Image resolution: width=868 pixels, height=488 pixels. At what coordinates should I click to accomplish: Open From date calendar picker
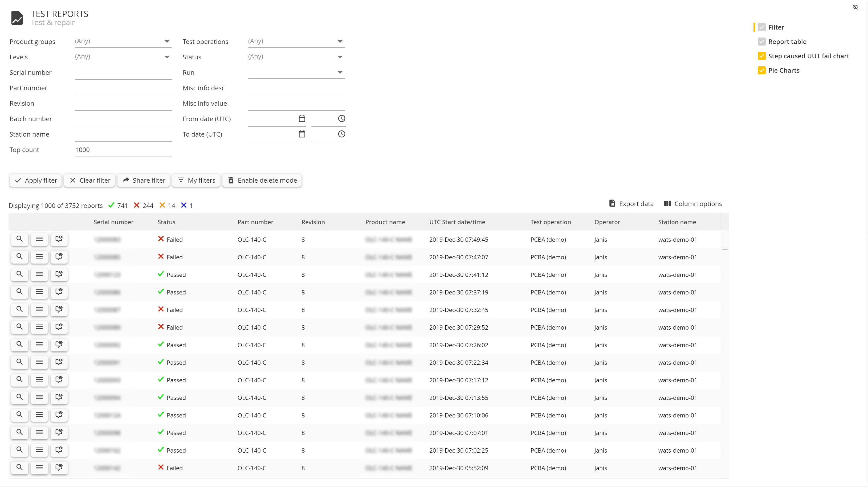pyautogui.click(x=302, y=118)
